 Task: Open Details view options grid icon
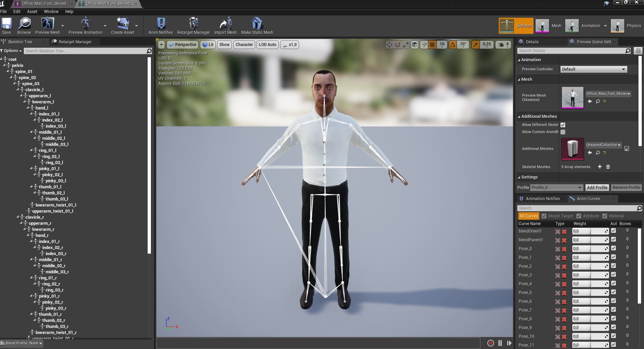pyautogui.click(x=638, y=51)
